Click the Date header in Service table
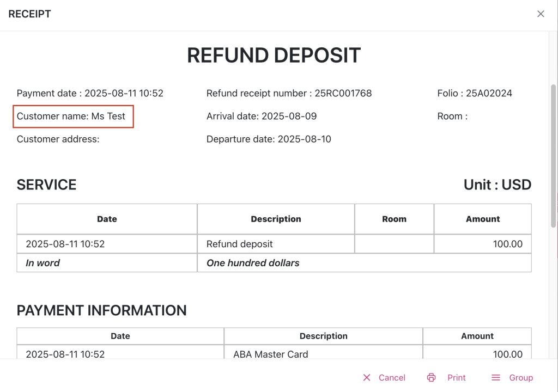 click(x=107, y=219)
